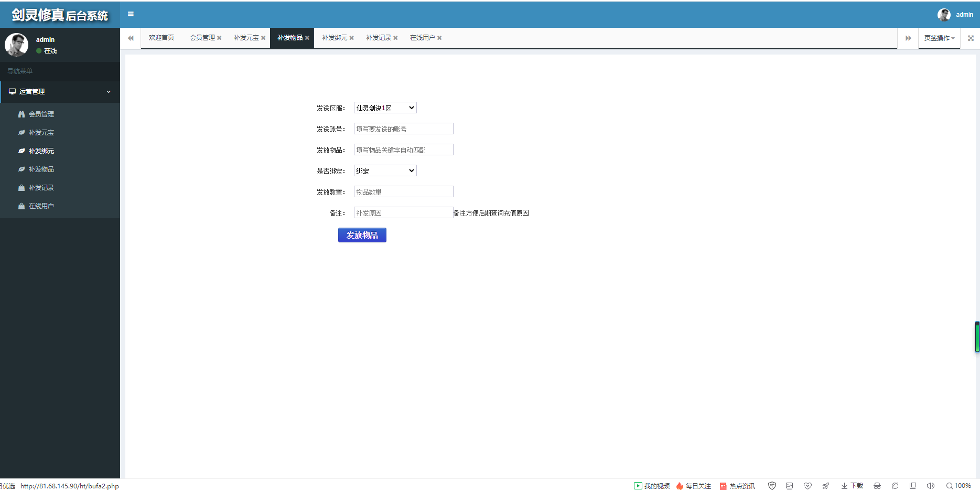
Task: Click the fullscreen expand icon
Action: 971,38
